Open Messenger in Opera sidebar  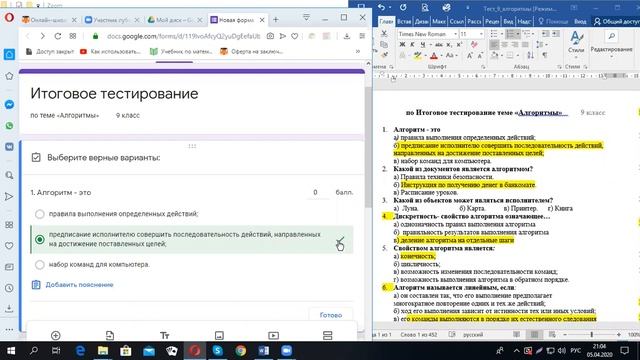point(9,104)
